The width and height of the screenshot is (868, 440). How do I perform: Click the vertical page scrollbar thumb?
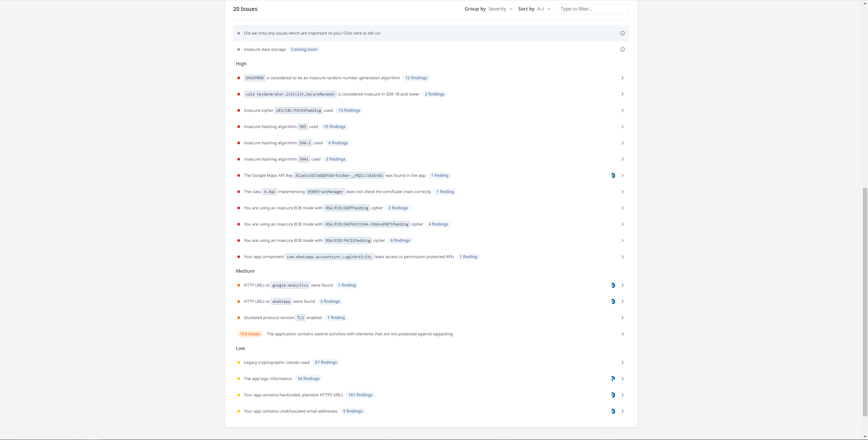click(x=865, y=301)
